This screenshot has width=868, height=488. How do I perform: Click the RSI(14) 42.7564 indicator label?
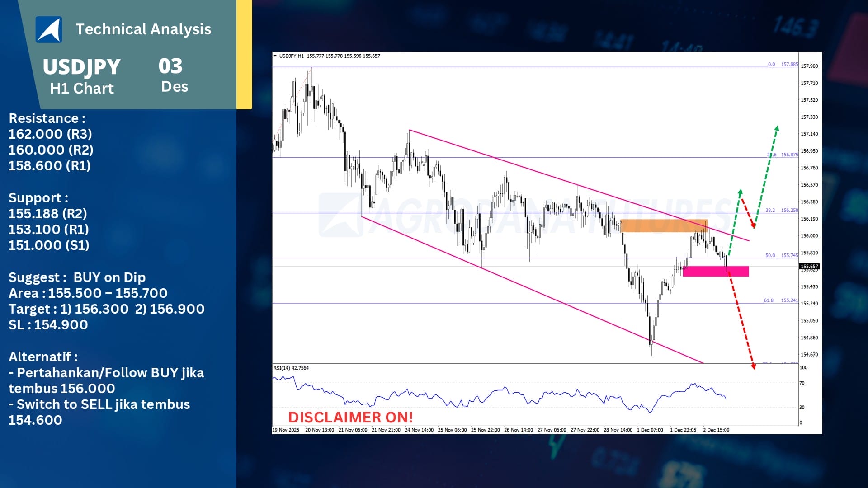tap(291, 368)
